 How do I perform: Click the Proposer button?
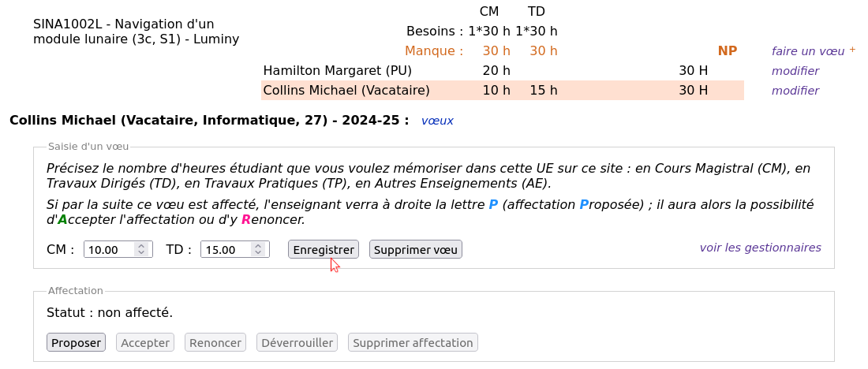[x=76, y=342]
